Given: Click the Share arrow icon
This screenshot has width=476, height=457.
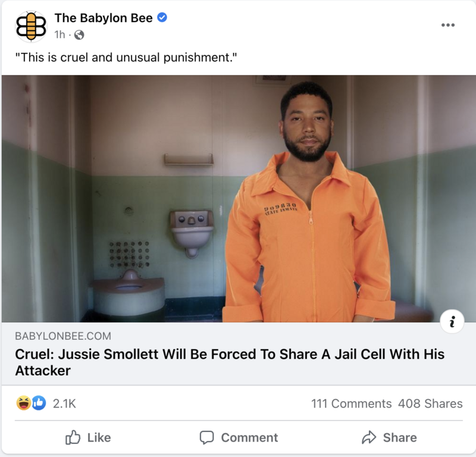Looking at the screenshot, I should click(369, 437).
